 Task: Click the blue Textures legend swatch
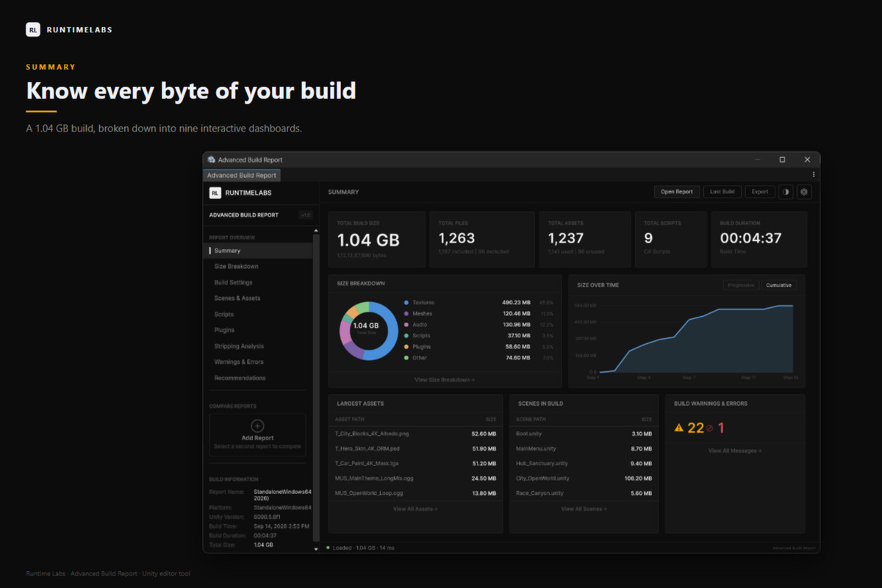406,303
